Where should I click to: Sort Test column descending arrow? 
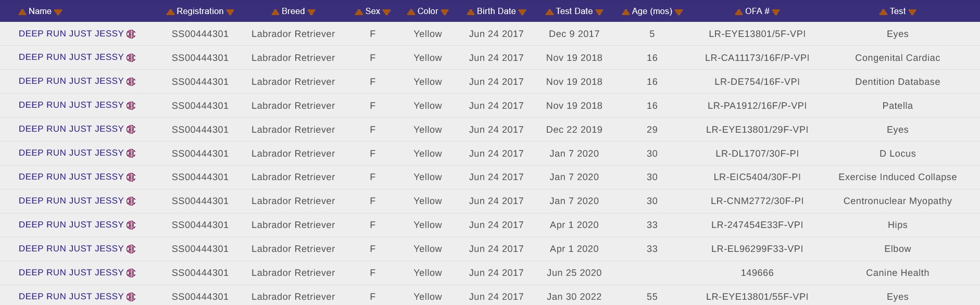click(912, 12)
